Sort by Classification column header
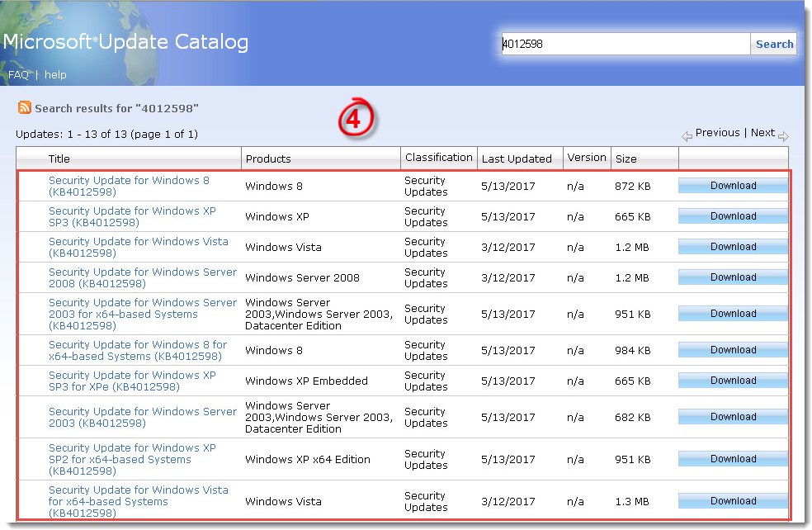Viewport: 812px width, 530px height. point(439,158)
